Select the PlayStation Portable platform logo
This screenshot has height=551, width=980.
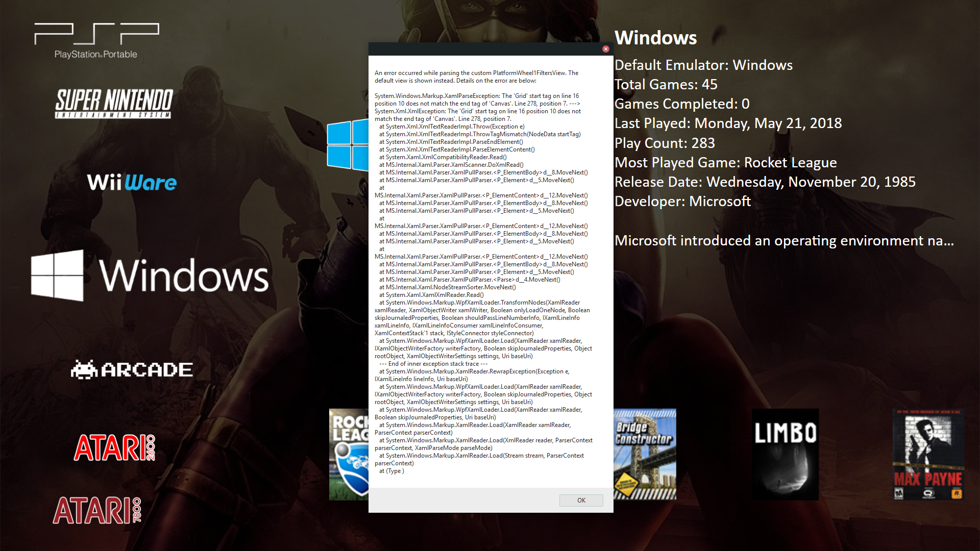click(x=96, y=41)
